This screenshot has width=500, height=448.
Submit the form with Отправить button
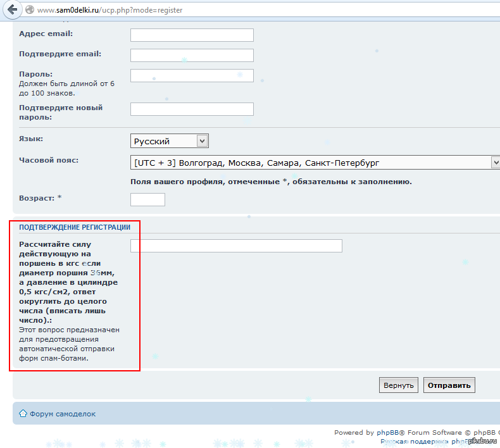pyautogui.click(x=449, y=385)
